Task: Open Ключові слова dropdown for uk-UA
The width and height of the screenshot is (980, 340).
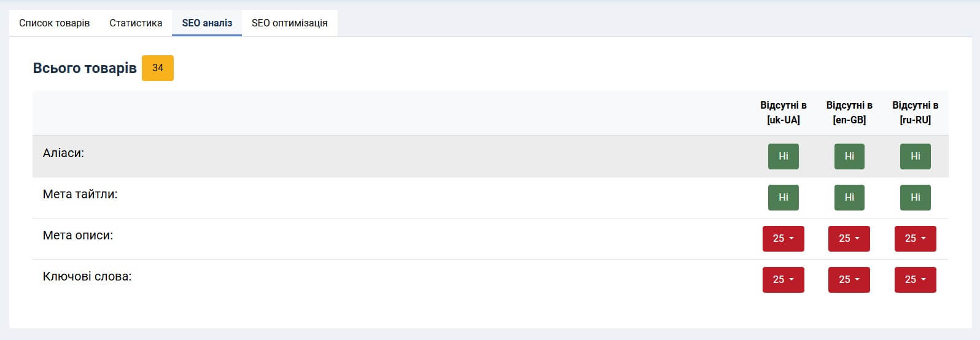Action: [x=783, y=279]
